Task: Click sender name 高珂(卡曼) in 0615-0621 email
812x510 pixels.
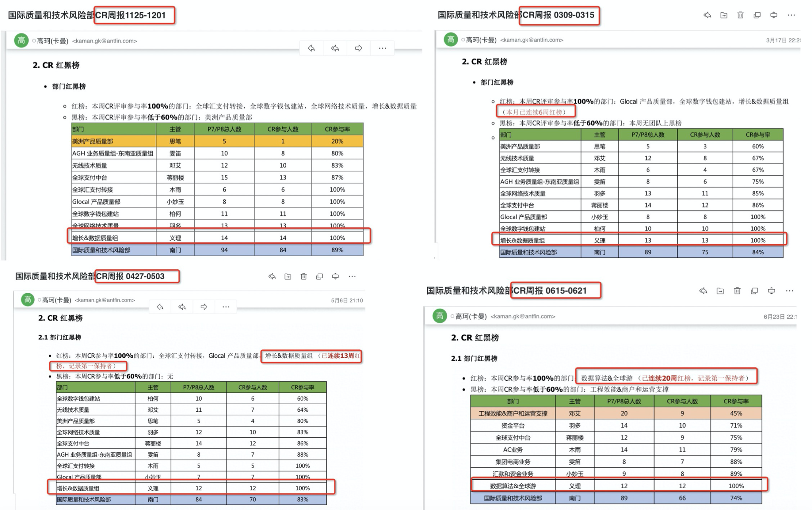Action: pos(471,316)
